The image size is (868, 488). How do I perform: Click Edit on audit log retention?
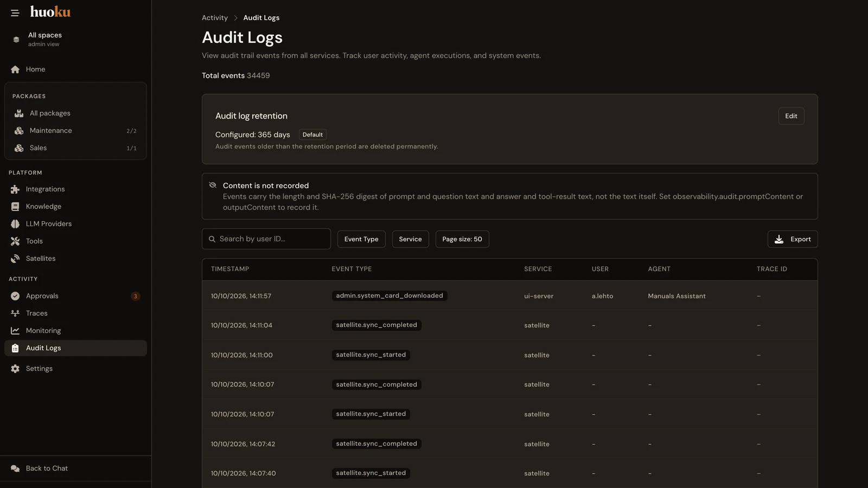pos(791,116)
